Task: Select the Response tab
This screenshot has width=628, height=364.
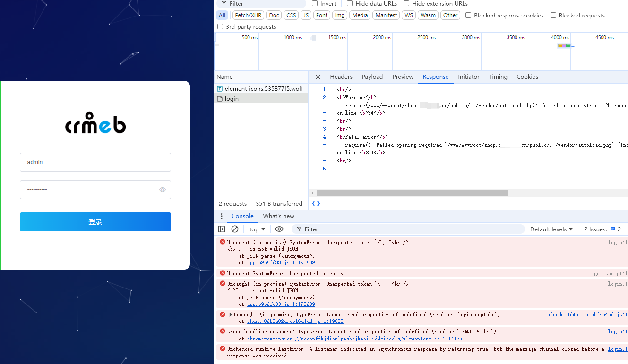Action: click(436, 77)
